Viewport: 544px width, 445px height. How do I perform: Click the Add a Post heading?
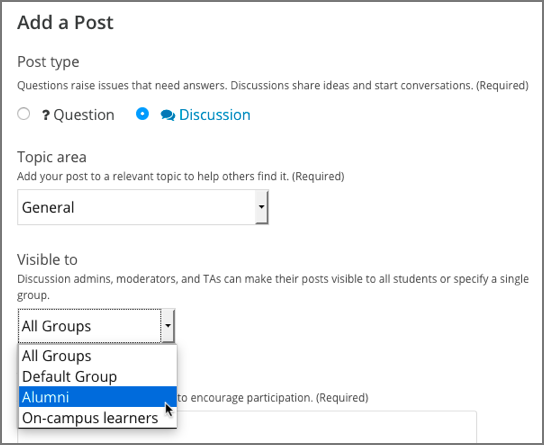[65, 23]
